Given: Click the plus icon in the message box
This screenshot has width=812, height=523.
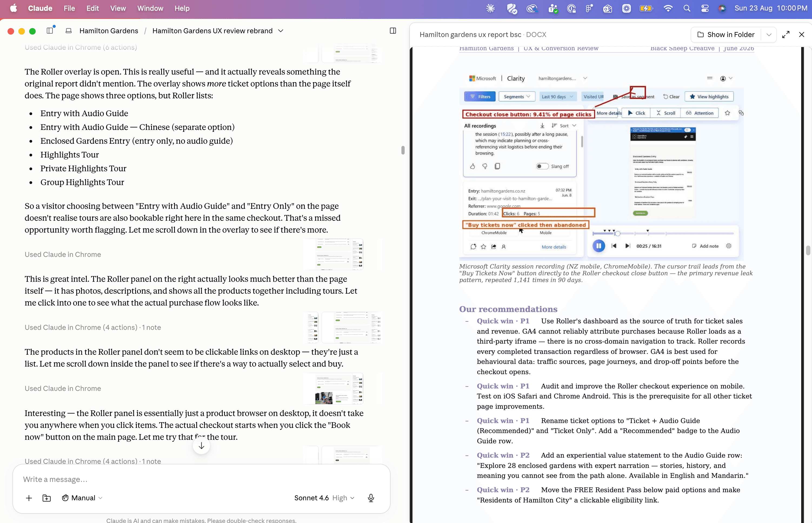Looking at the screenshot, I should coord(29,498).
